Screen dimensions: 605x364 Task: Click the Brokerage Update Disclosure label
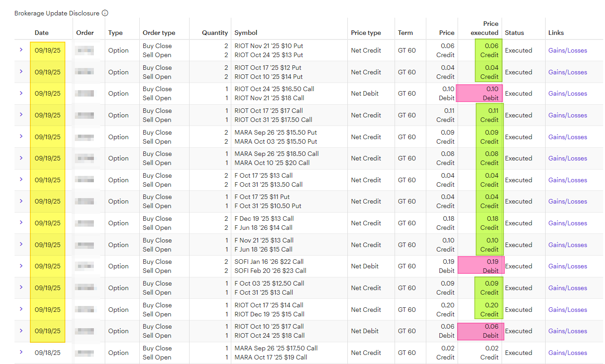point(57,13)
